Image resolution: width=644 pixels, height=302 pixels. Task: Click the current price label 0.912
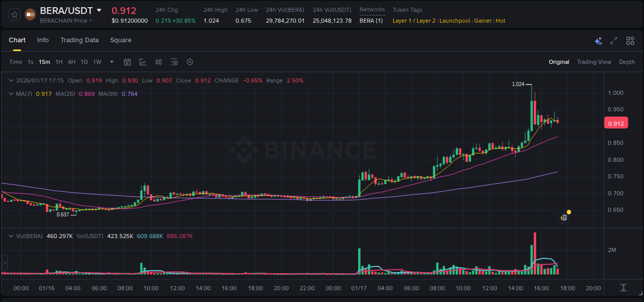click(x=616, y=123)
